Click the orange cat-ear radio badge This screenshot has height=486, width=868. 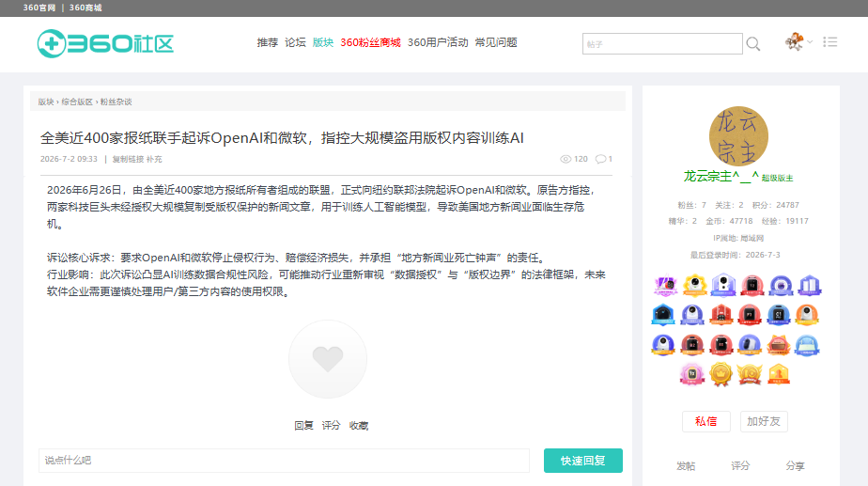pos(779,345)
